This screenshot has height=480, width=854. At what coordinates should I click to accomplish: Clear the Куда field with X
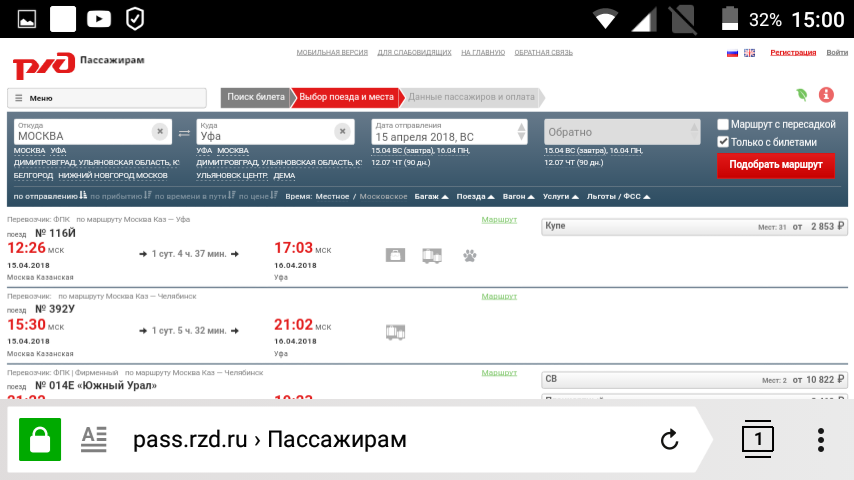coord(342,131)
